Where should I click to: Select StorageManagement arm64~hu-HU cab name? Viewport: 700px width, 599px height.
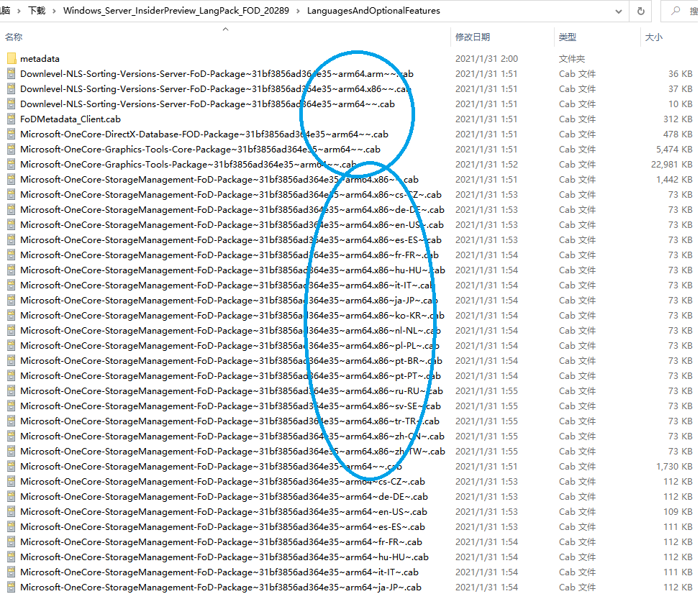pos(224,557)
